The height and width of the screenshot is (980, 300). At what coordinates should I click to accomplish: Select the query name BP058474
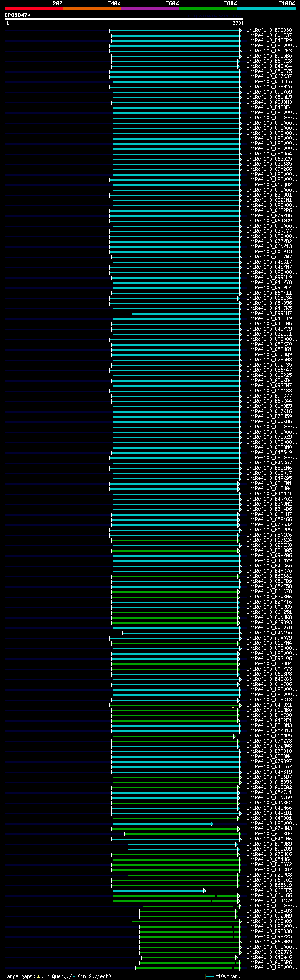coord(18,15)
